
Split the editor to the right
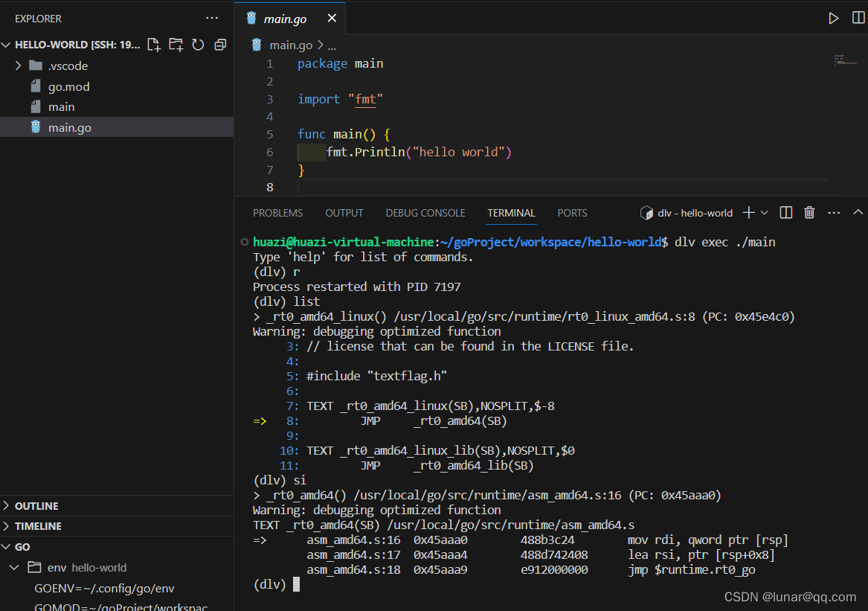click(x=858, y=19)
